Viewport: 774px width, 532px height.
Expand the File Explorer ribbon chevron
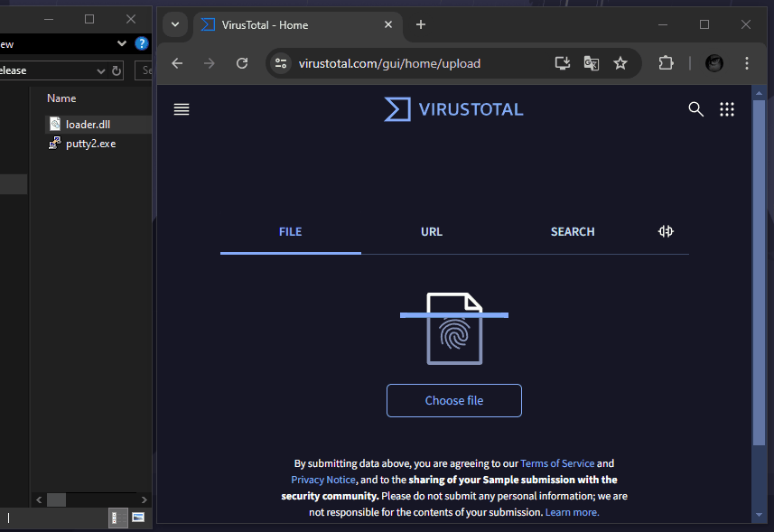point(121,44)
